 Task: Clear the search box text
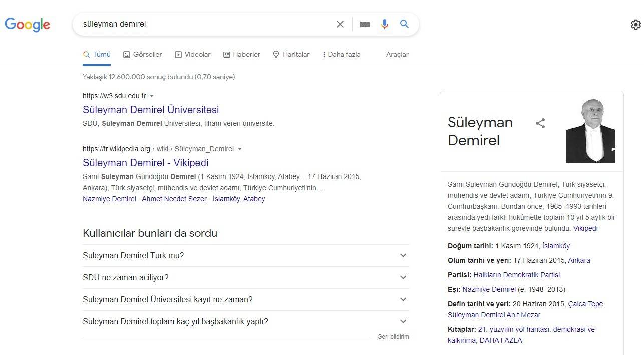click(340, 24)
